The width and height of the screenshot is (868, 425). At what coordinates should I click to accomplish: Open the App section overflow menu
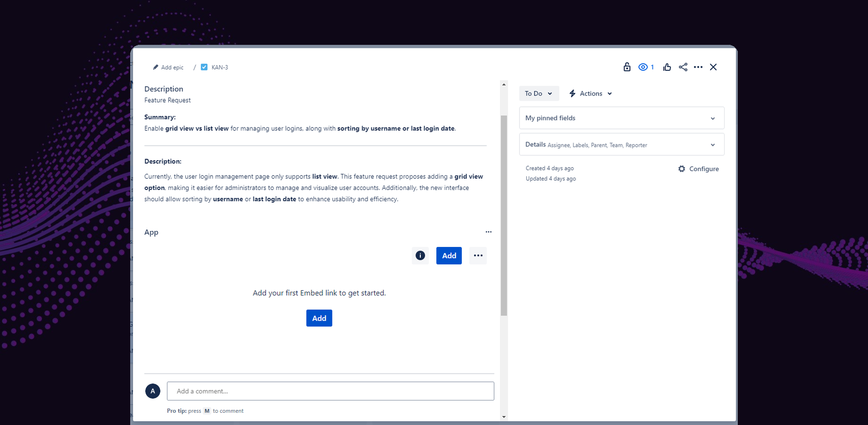pos(488,232)
